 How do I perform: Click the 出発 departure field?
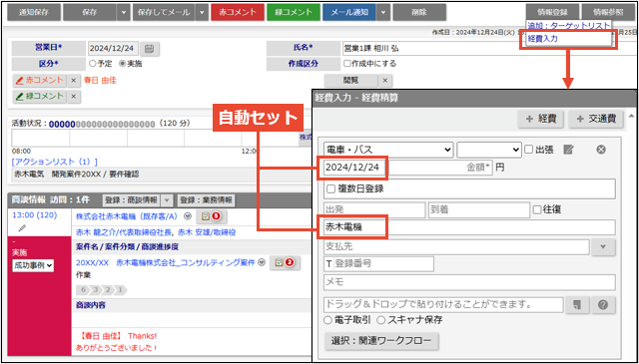(x=374, y=209)
